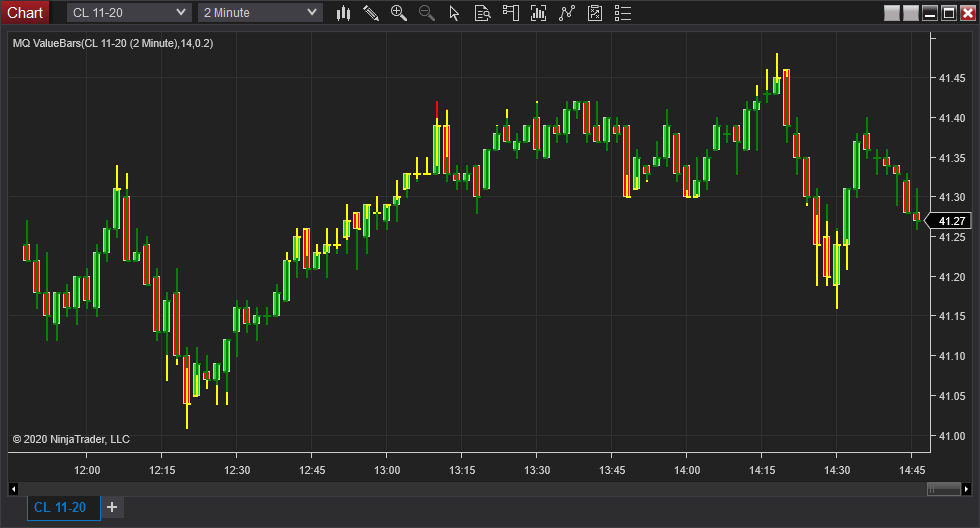
Task: Click the 41.15 price axis label
Action: click(x=952, y=316)
